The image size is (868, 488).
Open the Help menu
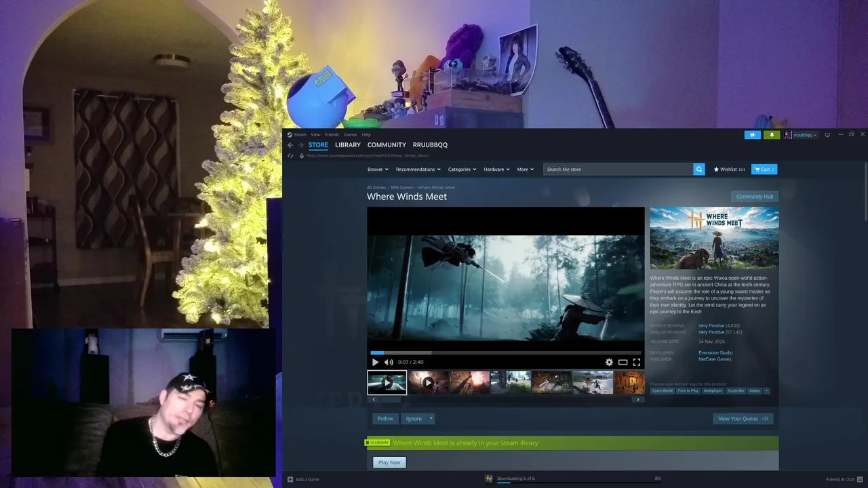coord(366,135)
